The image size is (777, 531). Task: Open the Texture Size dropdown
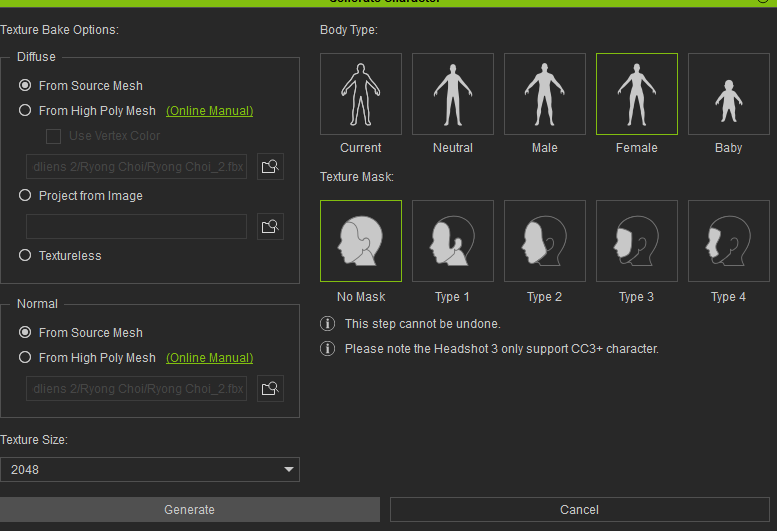pos(150,470)
